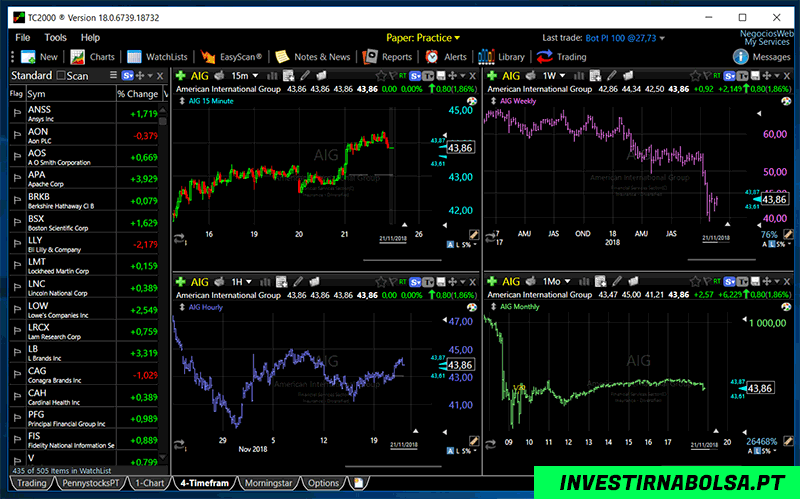Viewport: 800px width, 499px height.
Task: Click the save icon on 15m chart header
Action: pos(441,76)
